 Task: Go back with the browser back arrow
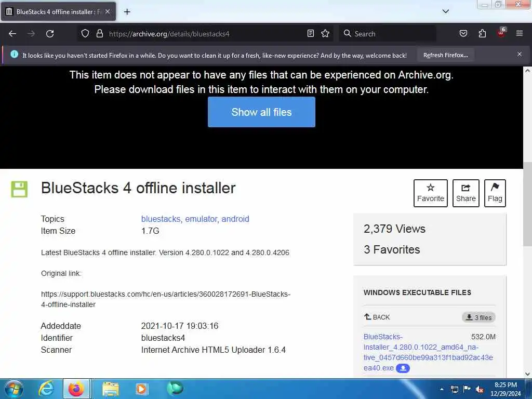(x=12, y=34)
